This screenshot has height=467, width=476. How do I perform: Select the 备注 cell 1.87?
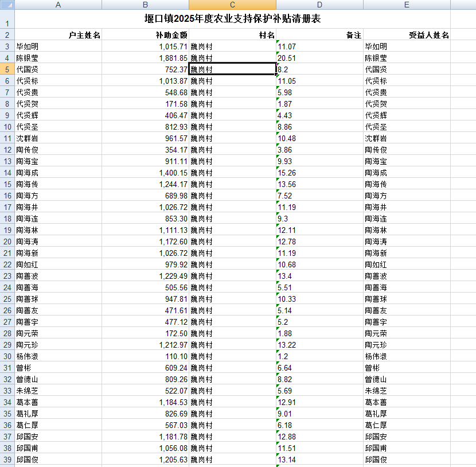pyautogui.click(x=319, y=103)
